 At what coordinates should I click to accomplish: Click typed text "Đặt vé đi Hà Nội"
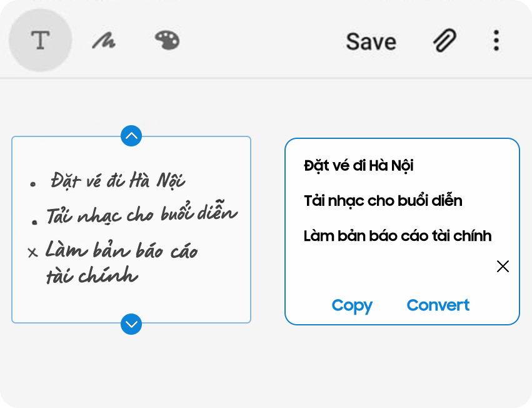click(x=358, y=166)
